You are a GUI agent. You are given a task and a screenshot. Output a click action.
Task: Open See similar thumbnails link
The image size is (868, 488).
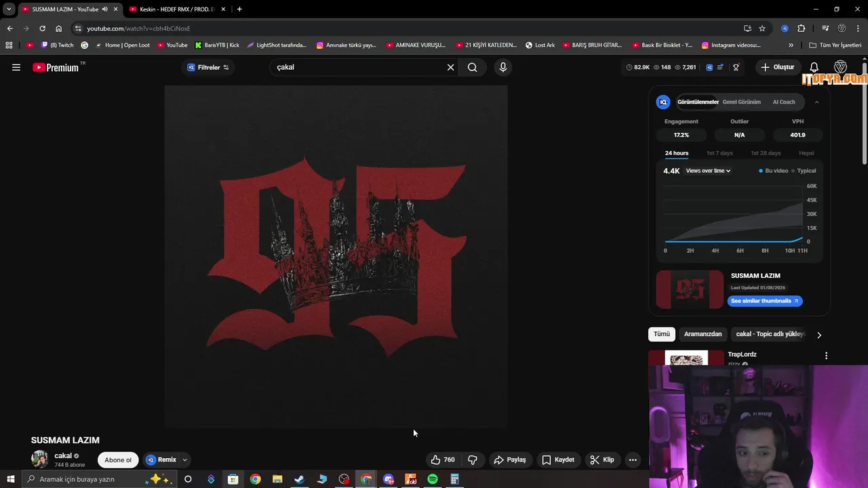[765, 301]
